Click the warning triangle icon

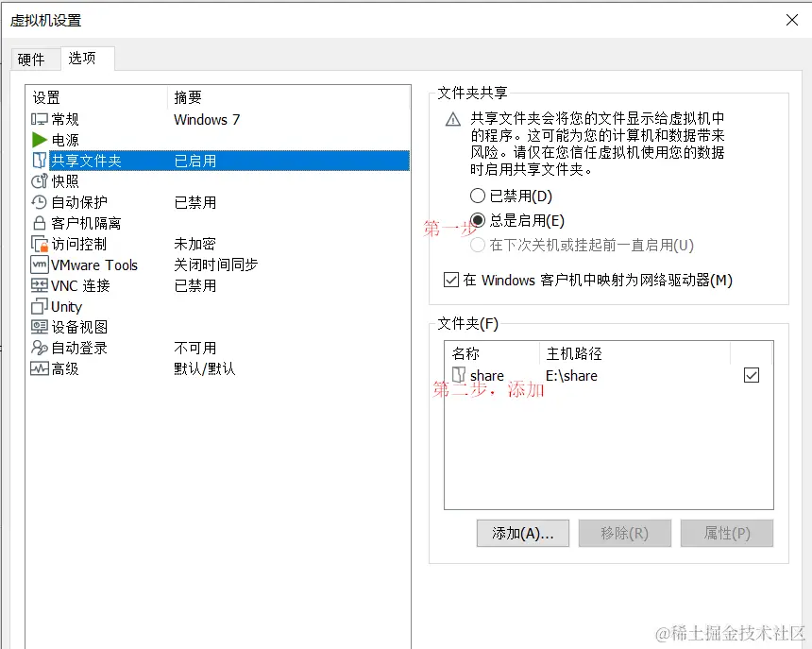[453, 120]
